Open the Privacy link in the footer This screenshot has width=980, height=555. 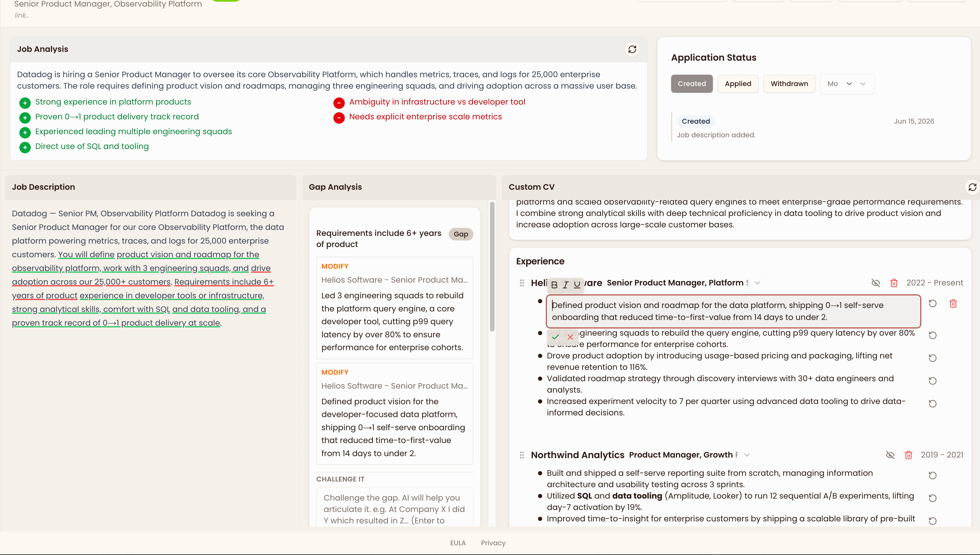tap(493, 543)
